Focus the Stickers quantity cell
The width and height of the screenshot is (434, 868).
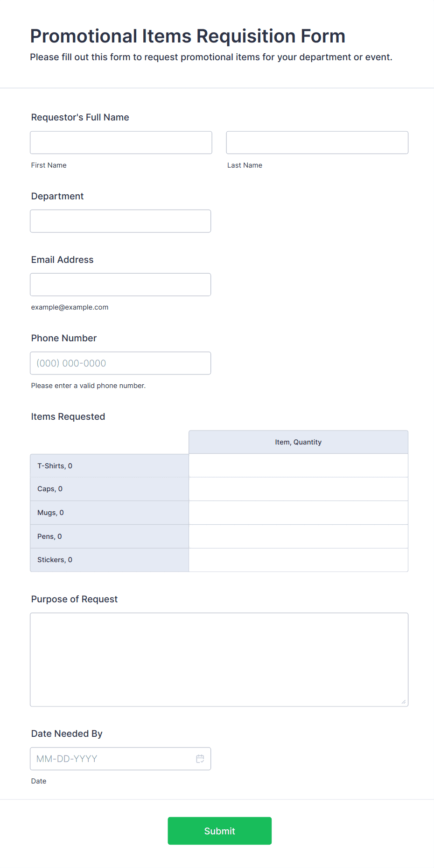(298, 560)
